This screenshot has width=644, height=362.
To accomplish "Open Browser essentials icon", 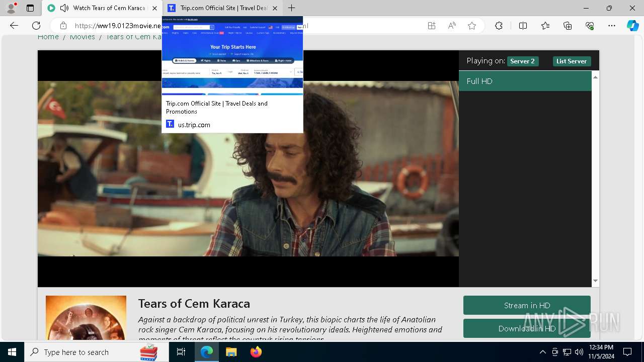I will 590,26.
